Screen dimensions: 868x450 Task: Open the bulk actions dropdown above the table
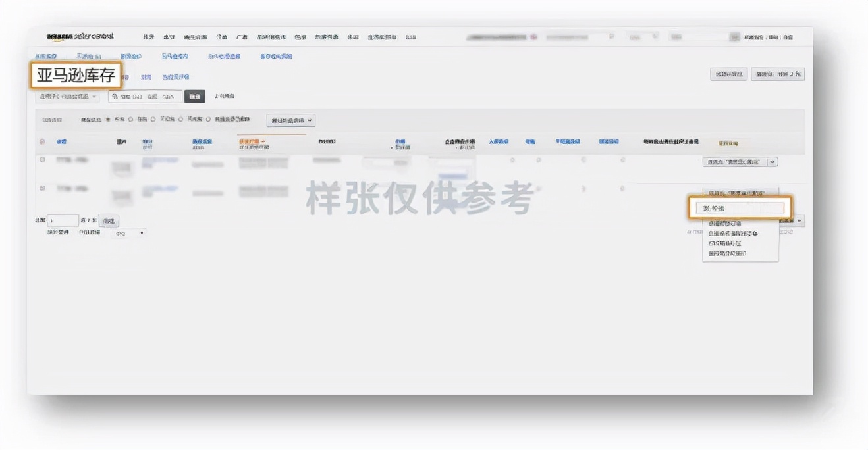(290, 121)
